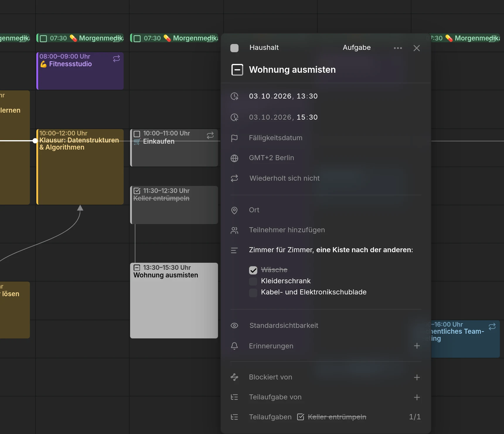The image size is (504, 434).
Task: Check the Kleiderschrank checklist item
Action: pos(253,281)
